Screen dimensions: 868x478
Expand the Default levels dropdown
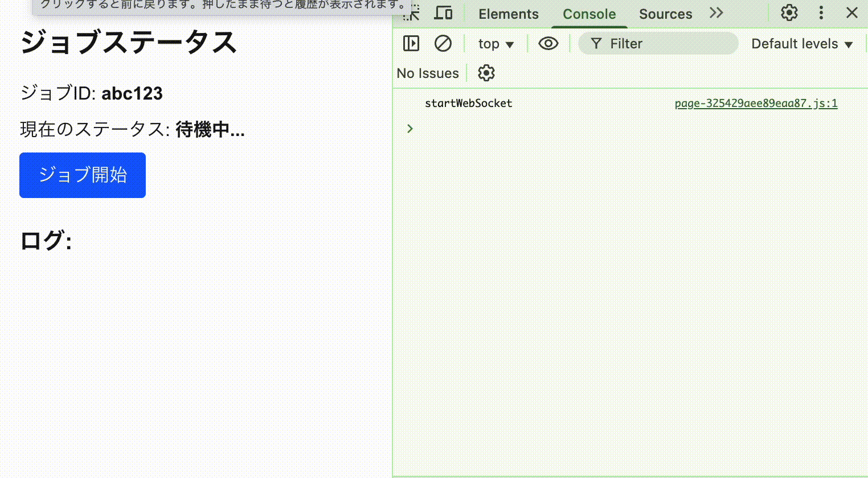[x=801, y=44]
